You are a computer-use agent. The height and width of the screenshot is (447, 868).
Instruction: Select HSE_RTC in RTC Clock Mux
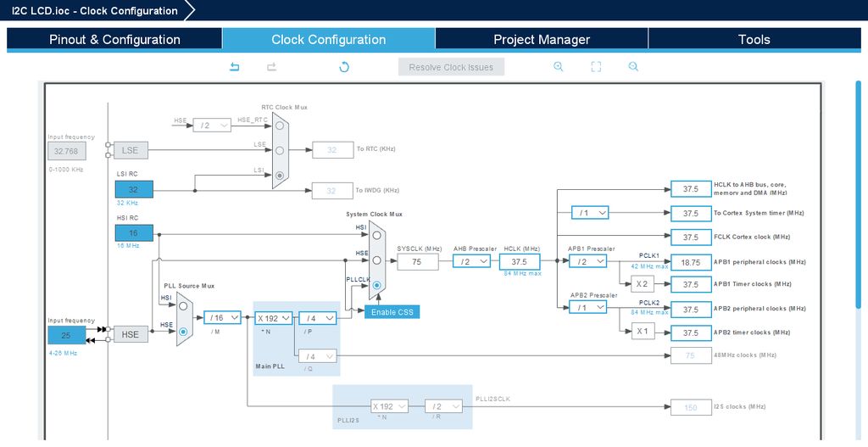pyautogui.click(x=280, y=126)
